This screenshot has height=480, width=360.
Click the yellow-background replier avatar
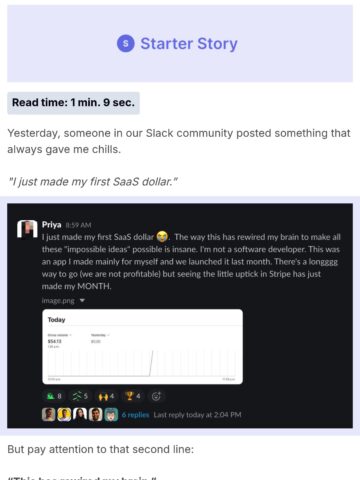(x=64, y=414)
